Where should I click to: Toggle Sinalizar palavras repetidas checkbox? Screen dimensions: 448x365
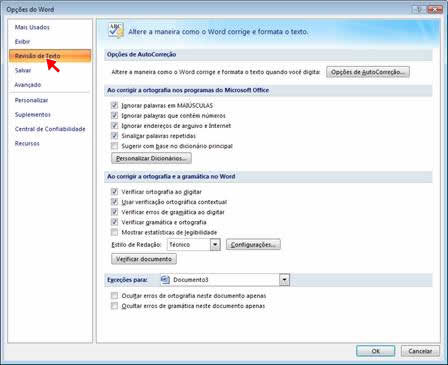click(x=114, y=136)
